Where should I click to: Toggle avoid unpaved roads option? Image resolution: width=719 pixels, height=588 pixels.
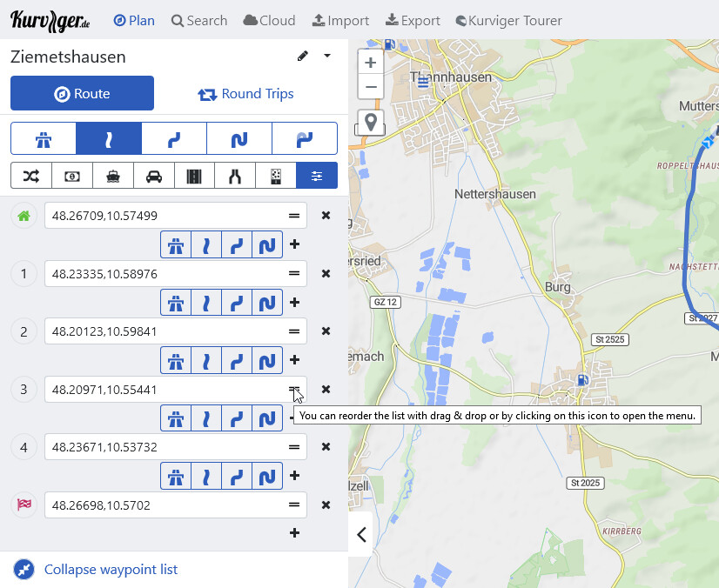coord(276,176)
